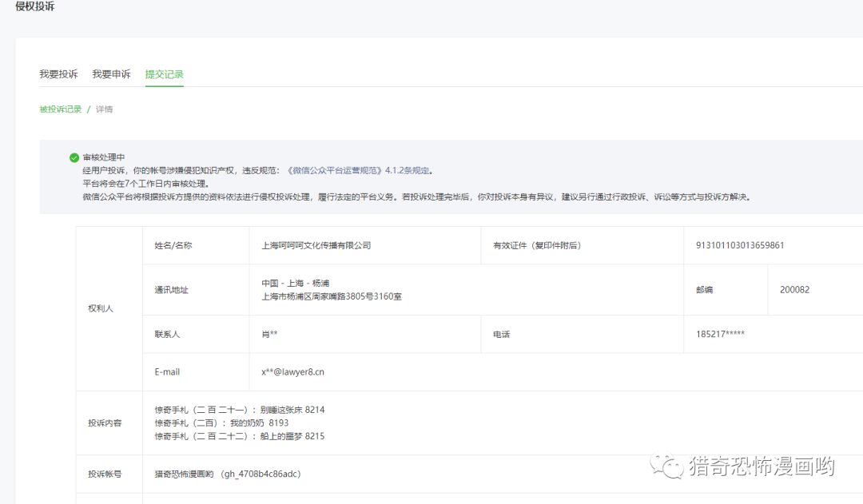
Task: Click the address line 上海市杨浦区周家嘴路3805号3160室
Action: click(332, 296)
